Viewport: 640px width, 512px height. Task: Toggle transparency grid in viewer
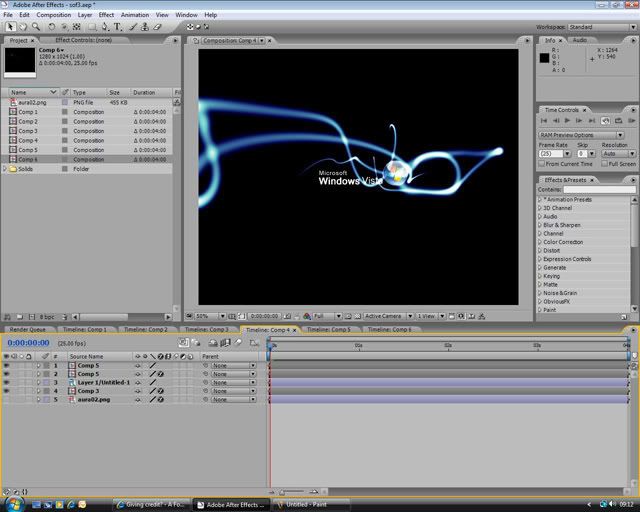(358, 316)
